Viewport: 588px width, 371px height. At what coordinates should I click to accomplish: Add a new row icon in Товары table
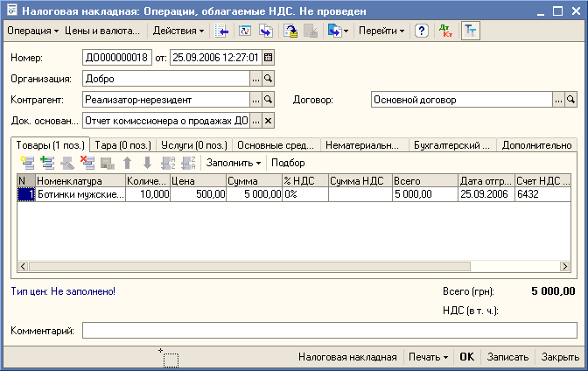tap(27, 163)
